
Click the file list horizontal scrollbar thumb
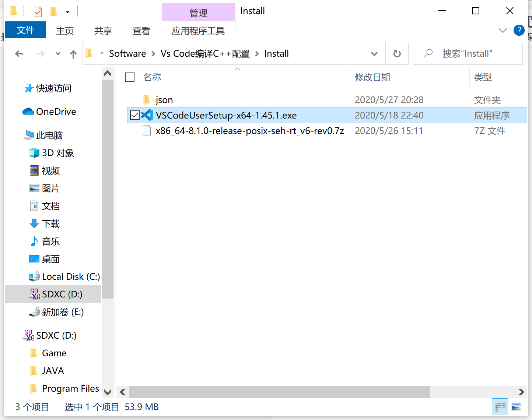(x=280, y=392)
